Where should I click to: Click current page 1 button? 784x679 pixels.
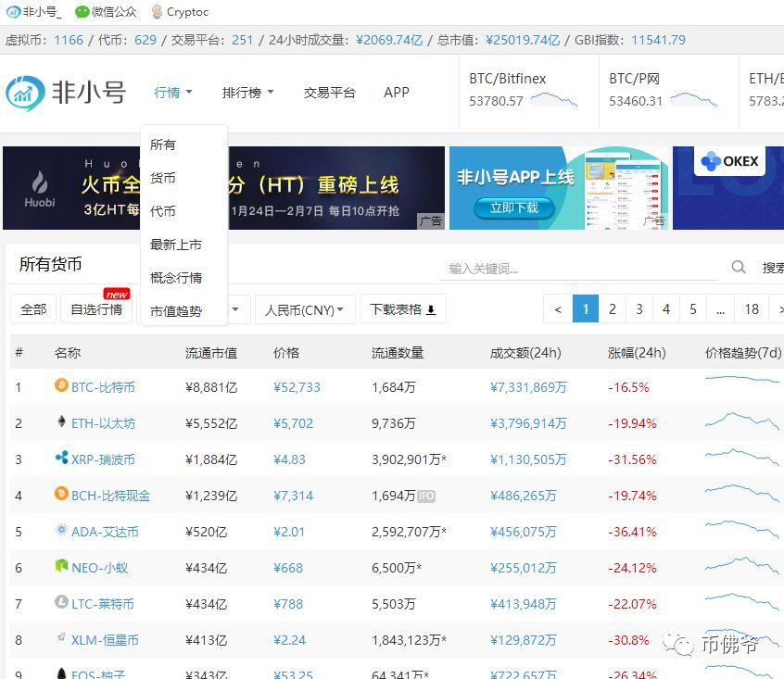(586, 309)
